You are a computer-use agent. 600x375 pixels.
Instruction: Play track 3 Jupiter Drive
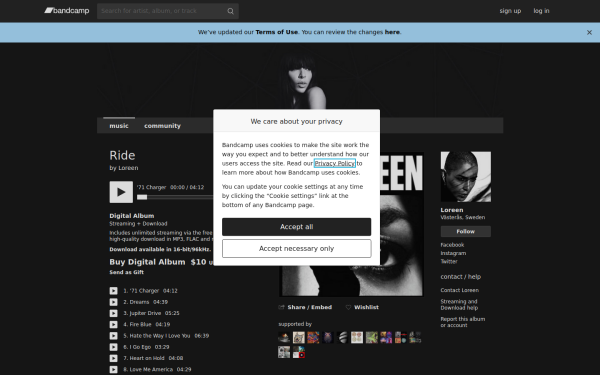tap(114, 313)
